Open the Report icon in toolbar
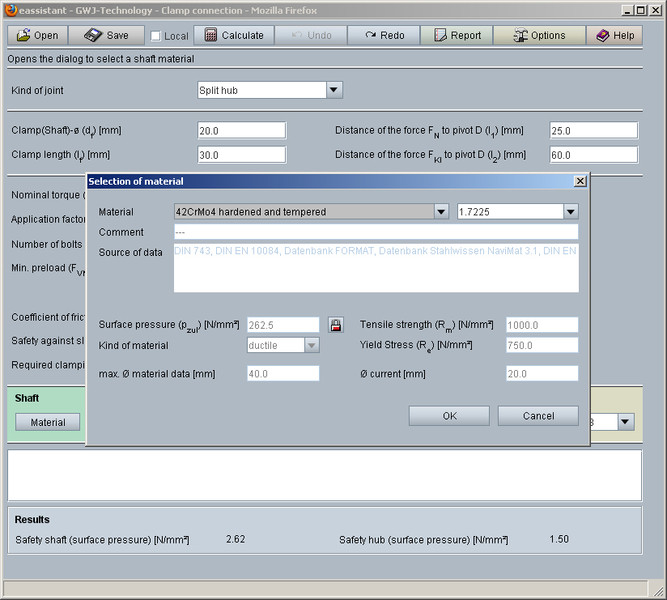Viewport: 667px width, 600px height. (x=443, y=35)
